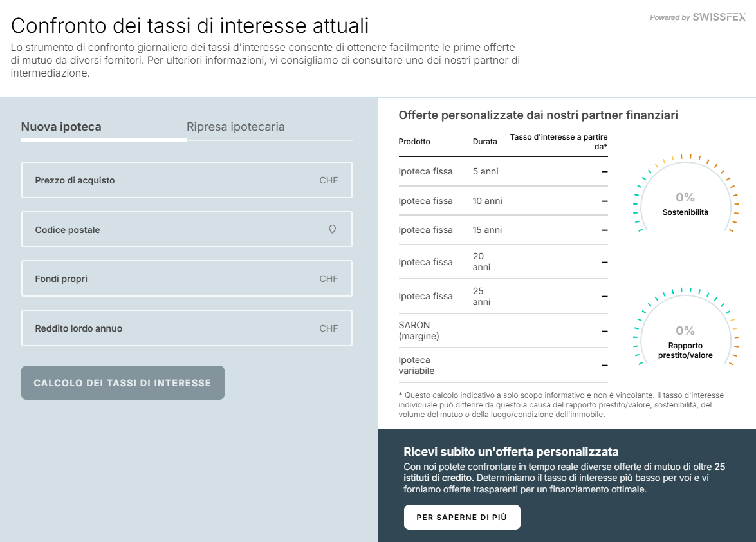Open the Per saperne di più button

tap(462, 518)
